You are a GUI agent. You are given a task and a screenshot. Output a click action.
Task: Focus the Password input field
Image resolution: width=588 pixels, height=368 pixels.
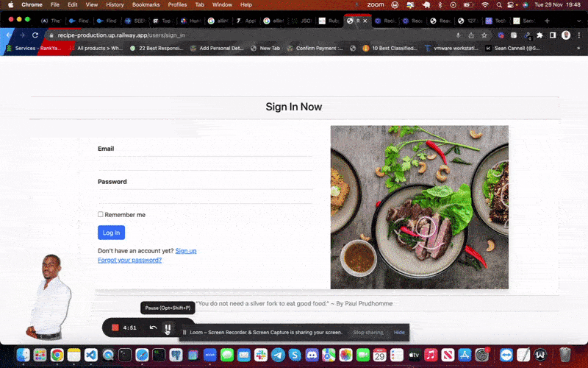coord(205,196)
